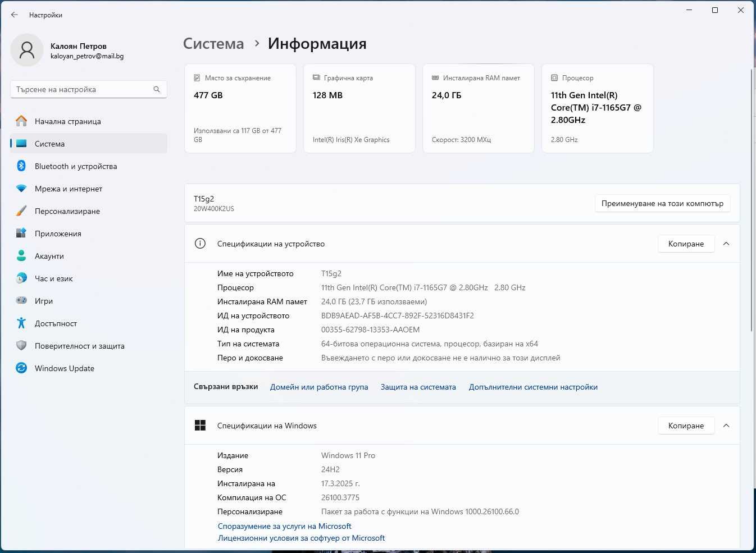Click the install date 17.3.2025 г.
The image size is (756, 553).
(x=340, y=483)
